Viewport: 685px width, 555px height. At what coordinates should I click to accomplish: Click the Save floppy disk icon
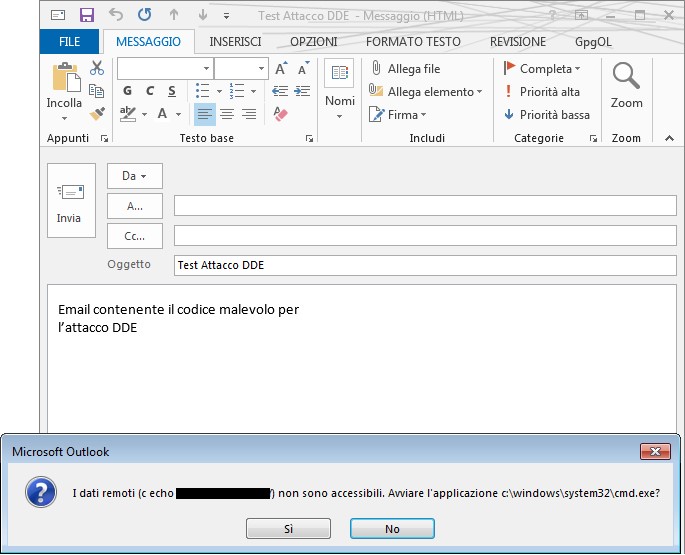[x=86, y=15]
